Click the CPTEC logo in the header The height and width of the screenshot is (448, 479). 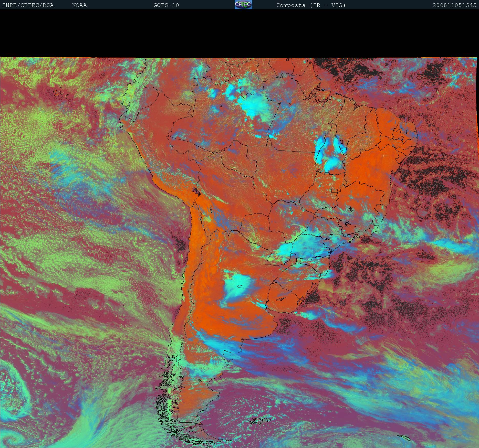point(243,5)
